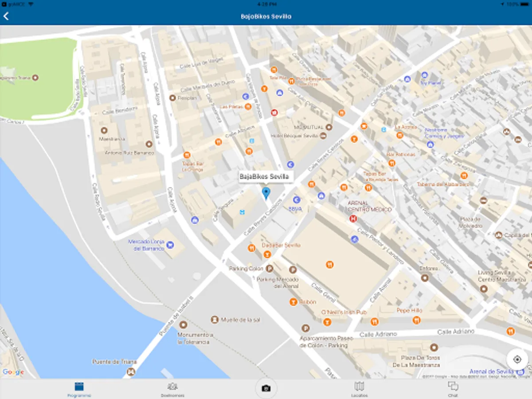Tap the Toy Planet shop icon
This screenshot has width=532, height=399.
point(425,75)
